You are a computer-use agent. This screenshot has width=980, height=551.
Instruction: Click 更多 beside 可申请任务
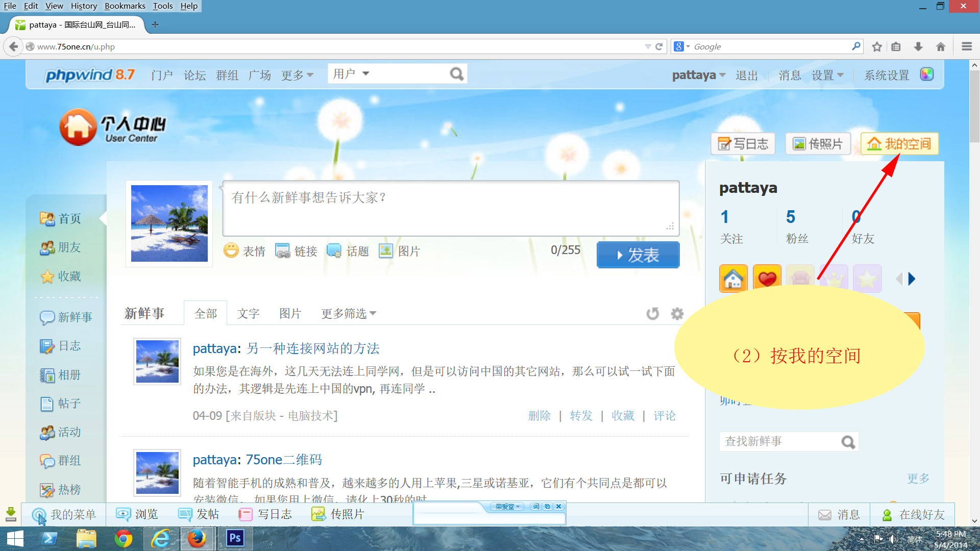point(918,479)
